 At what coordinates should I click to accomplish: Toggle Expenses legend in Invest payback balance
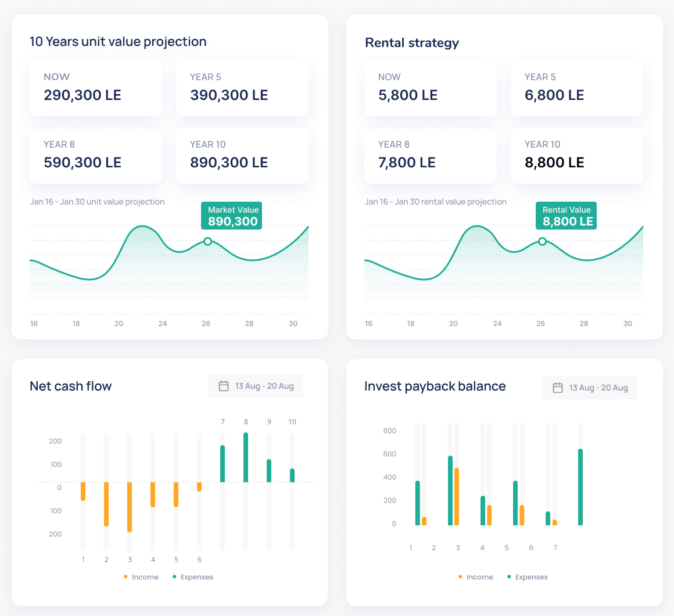click(528, 577)
